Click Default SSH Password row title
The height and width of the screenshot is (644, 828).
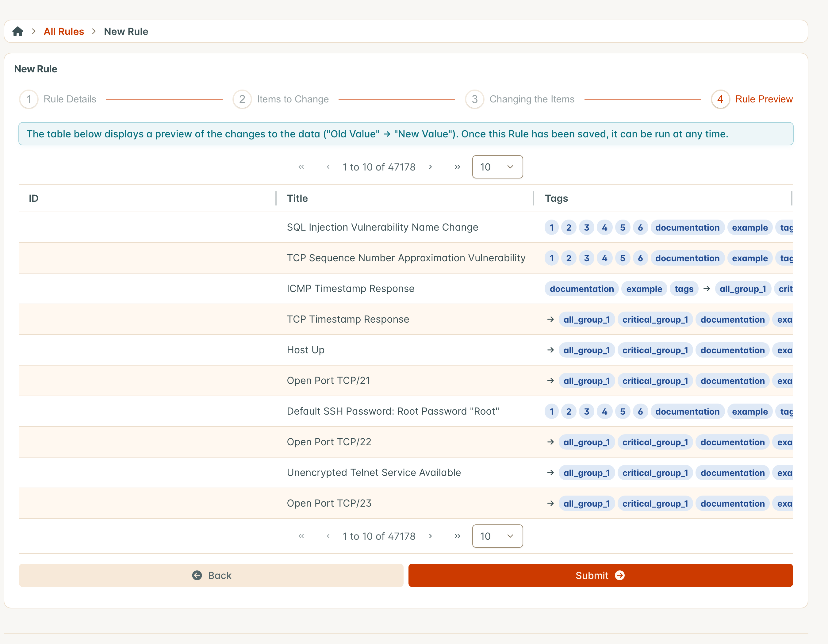point(393,411)
